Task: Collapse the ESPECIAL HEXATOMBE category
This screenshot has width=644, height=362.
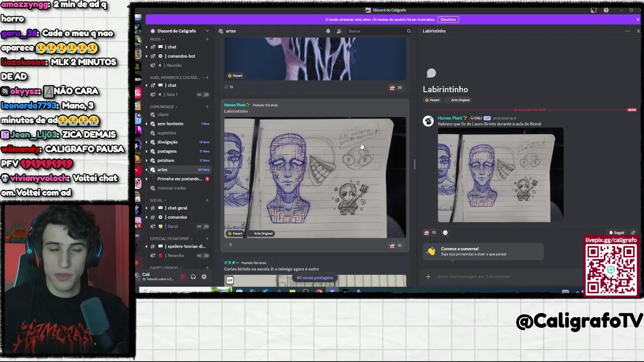Action: coord(171,239)
